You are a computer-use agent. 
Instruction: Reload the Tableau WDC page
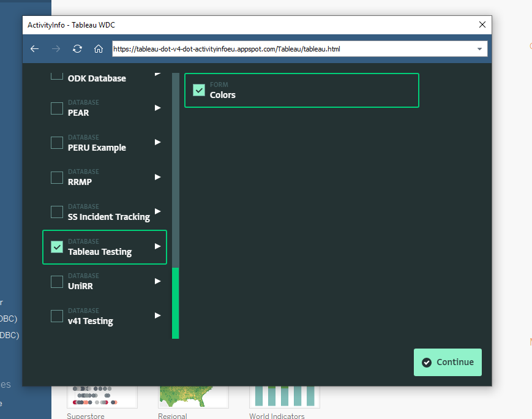click(77, 49)
